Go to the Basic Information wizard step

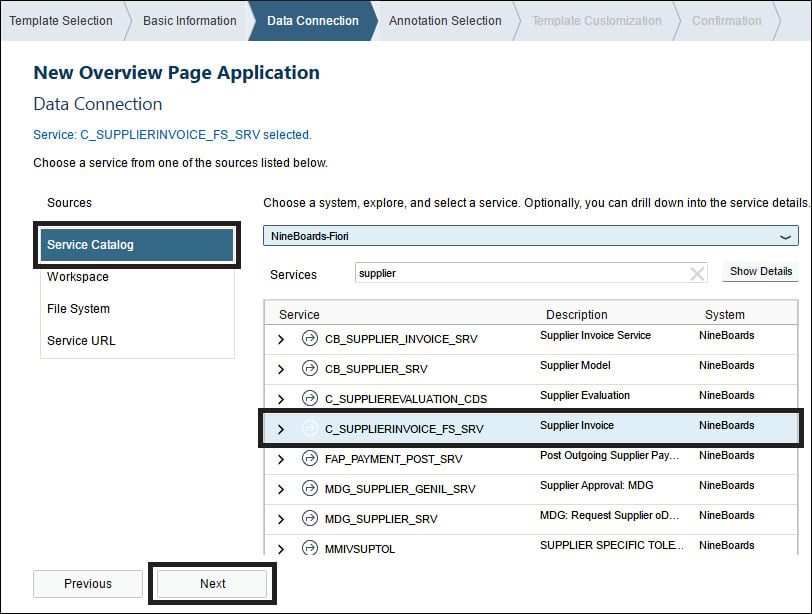pyautogui.click(x=189, y=20)
